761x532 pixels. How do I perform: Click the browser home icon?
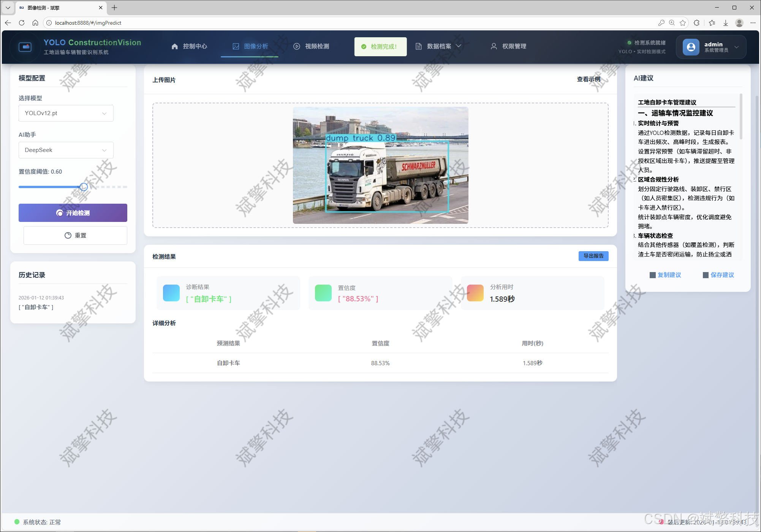click(35, 23)
